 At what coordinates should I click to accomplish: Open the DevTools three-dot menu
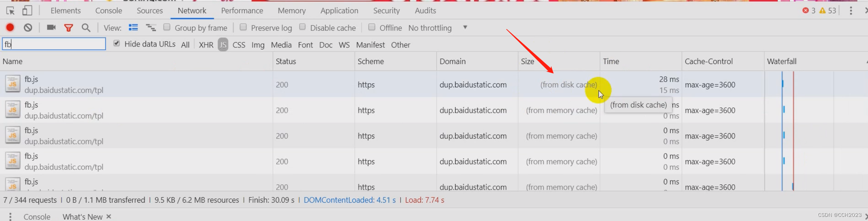(x=851, y=11)
